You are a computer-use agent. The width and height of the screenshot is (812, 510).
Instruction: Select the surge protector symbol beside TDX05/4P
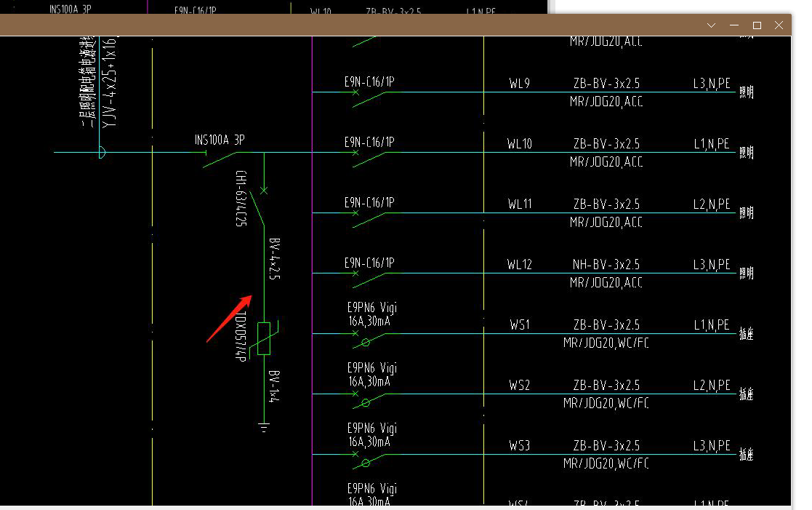(x=264, y=338)
